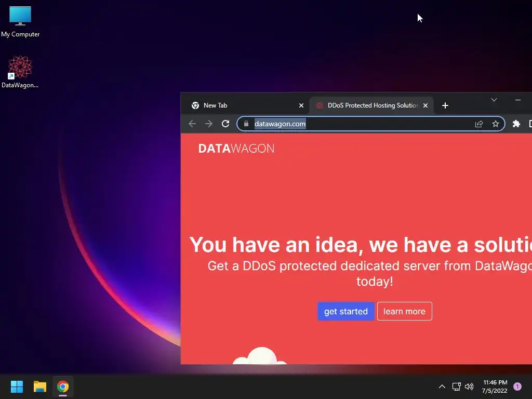
Task: Click the get started button
Action: [345, 311]
